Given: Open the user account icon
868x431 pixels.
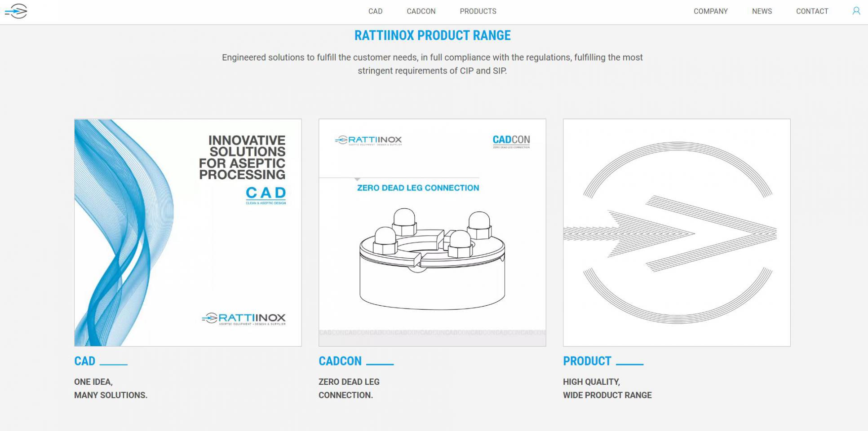Looking at the screenshot, I should click(856, 11).
